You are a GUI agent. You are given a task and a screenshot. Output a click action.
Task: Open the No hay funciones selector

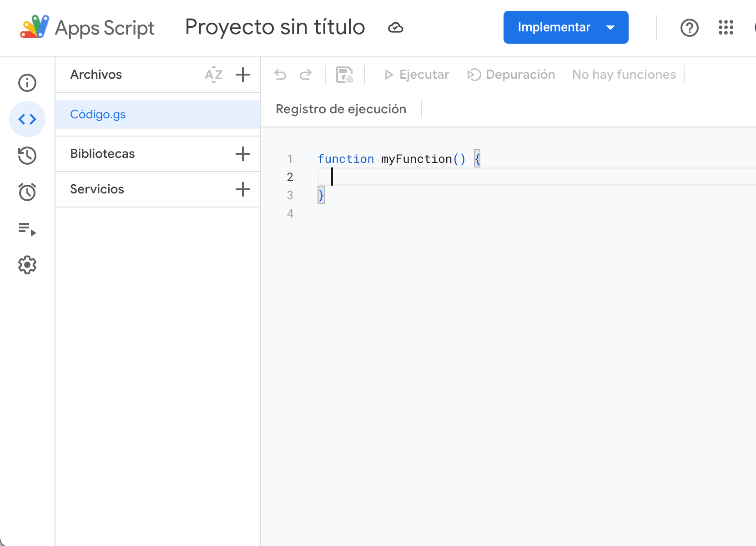click(624, 75)
